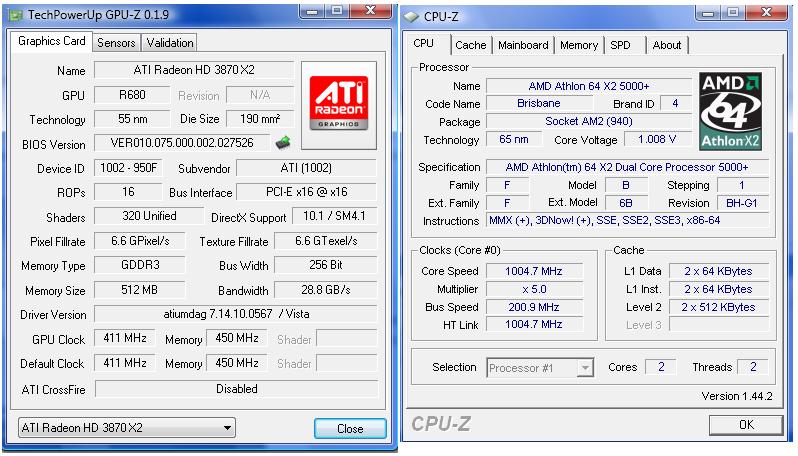Minimize the GPU-Z window
Image resolution: width=798 pixels, height=456 pixels.
coord(312,11)
